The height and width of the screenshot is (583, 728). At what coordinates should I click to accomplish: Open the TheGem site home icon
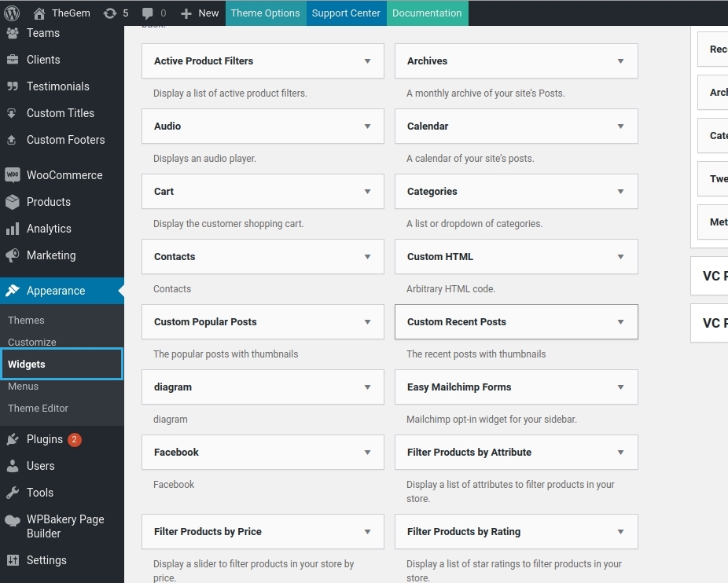coord(39,13)
